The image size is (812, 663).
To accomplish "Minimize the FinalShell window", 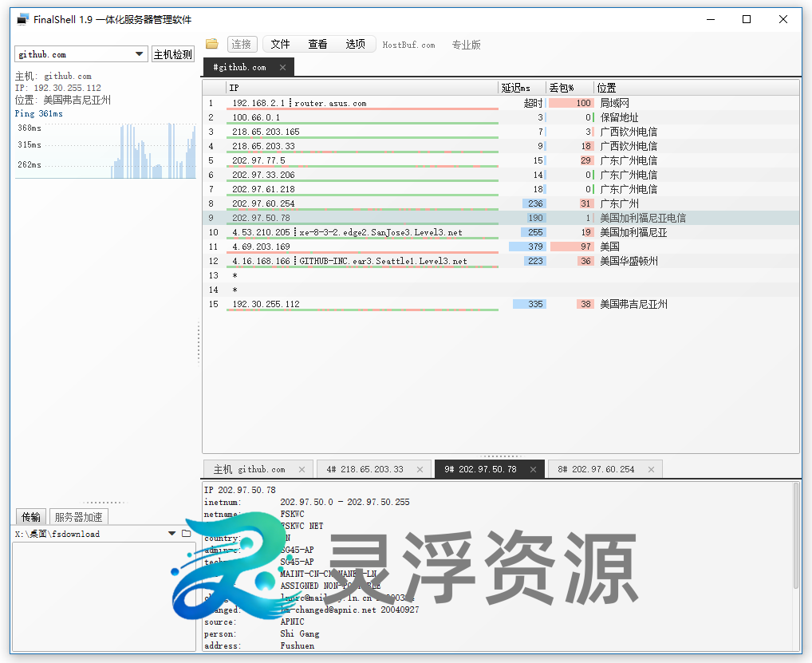I will coord(711,19).
